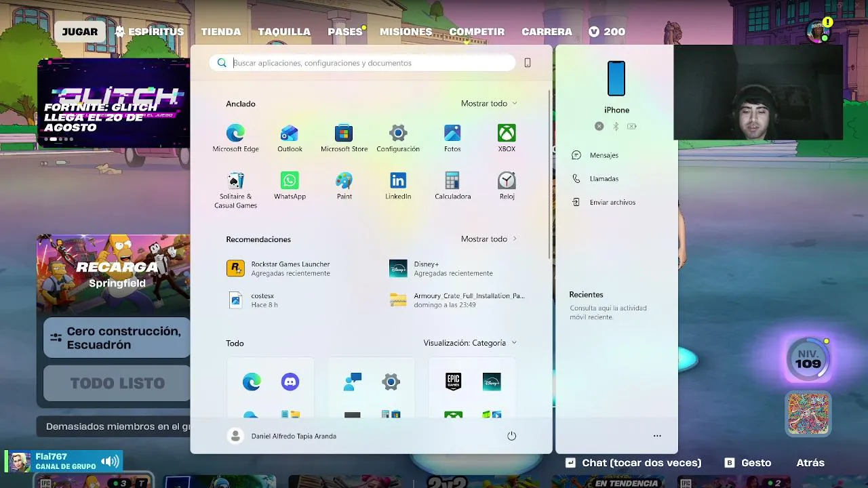Open the CARRERA tab
The width and height of the screenshot is (868, 488).
click(x=547, y=32)
